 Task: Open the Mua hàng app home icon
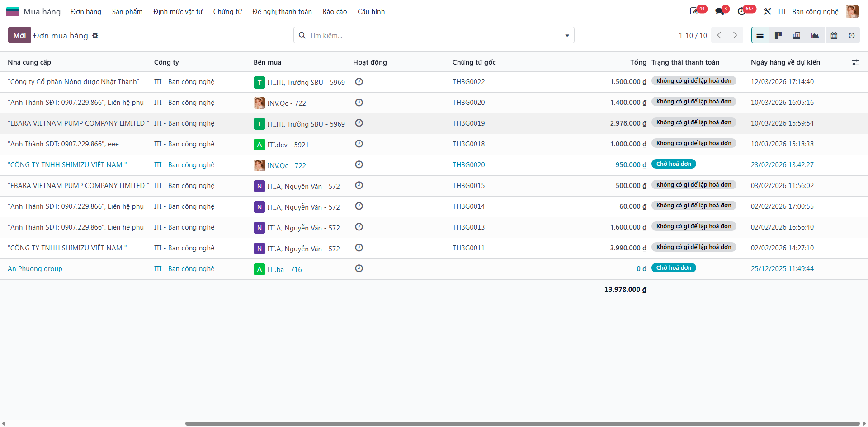(x=13, y=11)
